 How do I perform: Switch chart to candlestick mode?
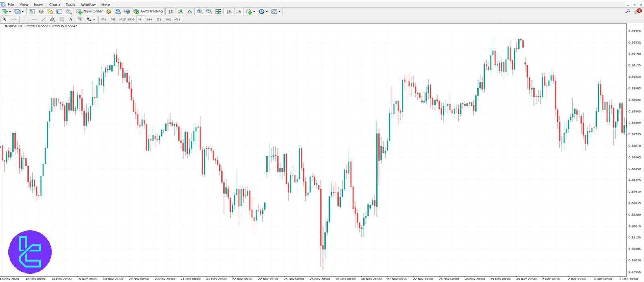point(180,12)
